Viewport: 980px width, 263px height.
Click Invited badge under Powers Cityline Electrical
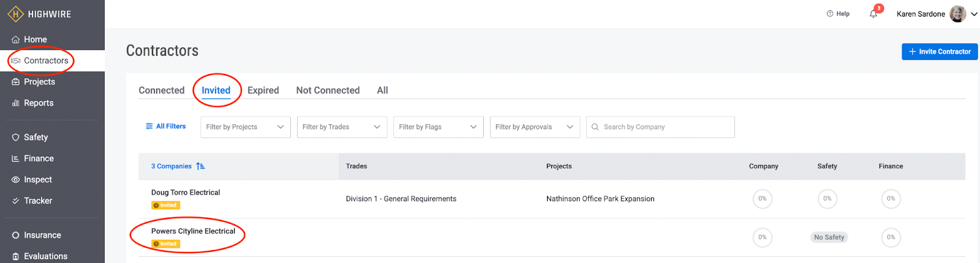point(165,244)
